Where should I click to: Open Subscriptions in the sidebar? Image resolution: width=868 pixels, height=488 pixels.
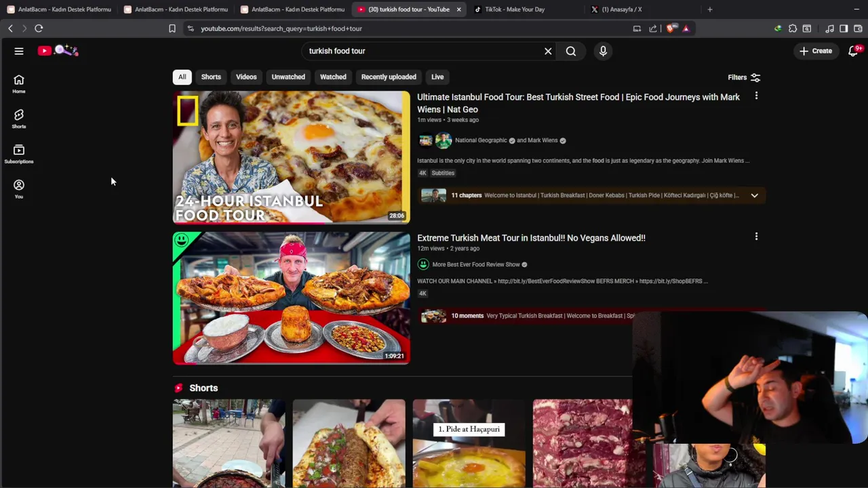[19, 155]
